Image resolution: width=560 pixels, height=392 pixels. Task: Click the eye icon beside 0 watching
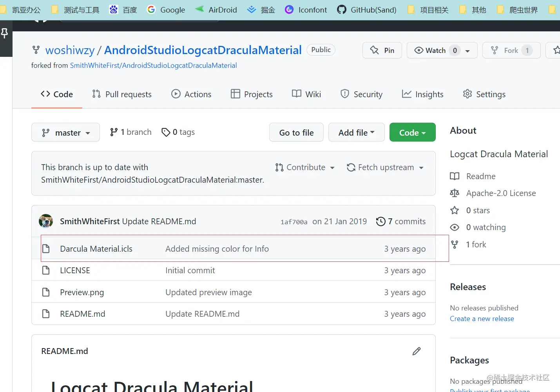pyautogui.click(x=455, y=227)
